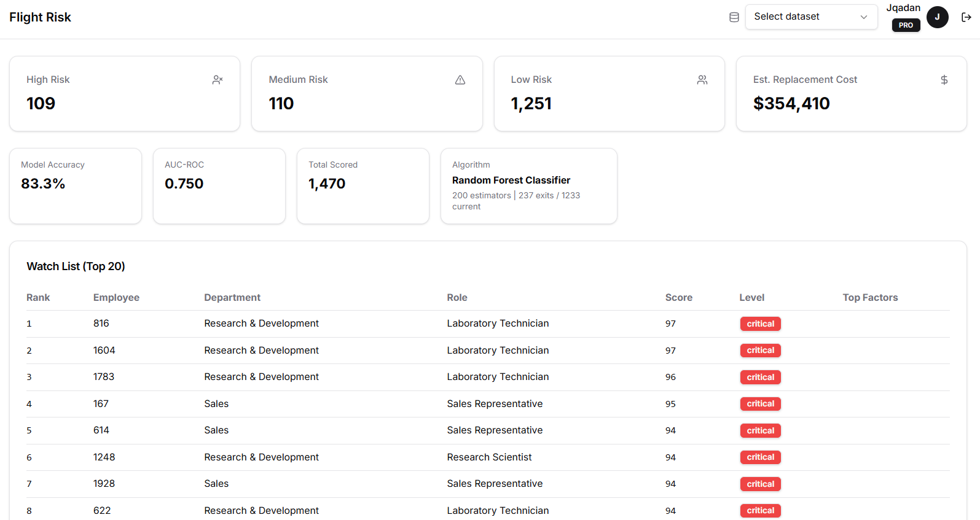Click critical badge for employee 1783
This screenshot has width=980, height=520.
coord(760,377)
